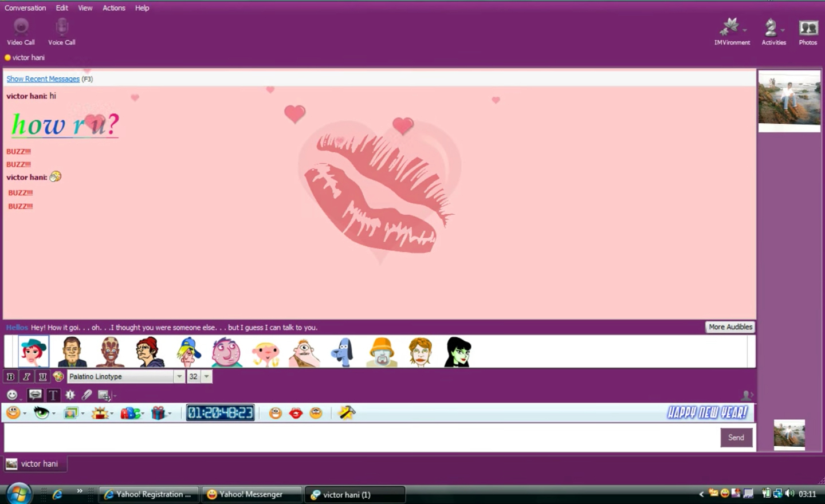
Task: Send a BUZZ with the buzz icon
Action: [x=69, y=395]
